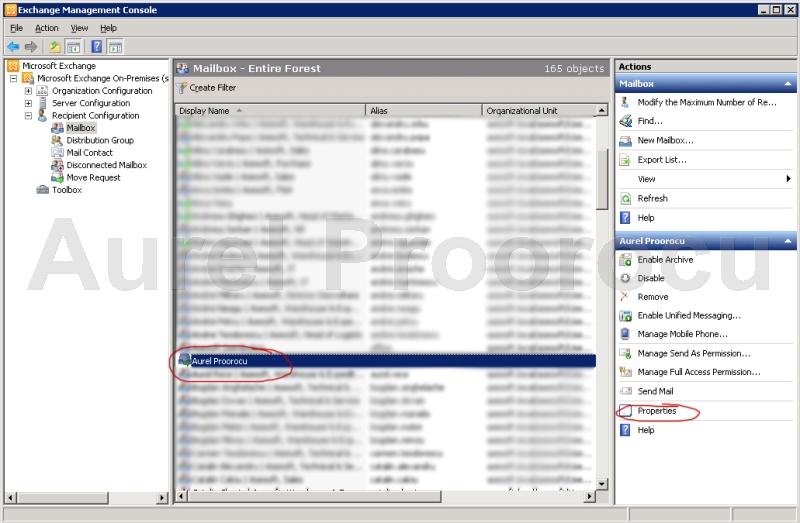Click the mailbox list scroll right arrow
The image size is (800, 523).
[x=590, y=496]
